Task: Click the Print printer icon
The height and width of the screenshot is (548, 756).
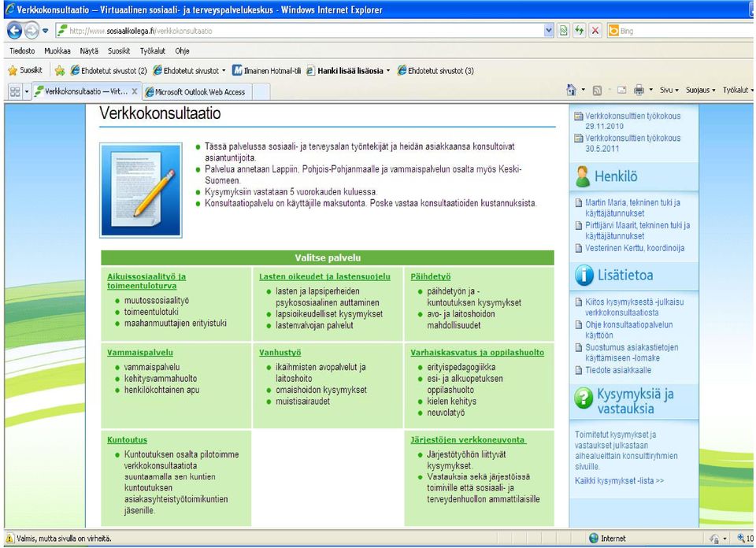Action: [x=639, y=90]
